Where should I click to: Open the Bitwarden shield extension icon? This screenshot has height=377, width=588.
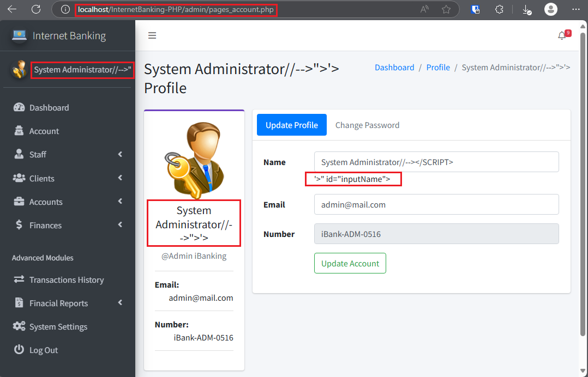476,9
